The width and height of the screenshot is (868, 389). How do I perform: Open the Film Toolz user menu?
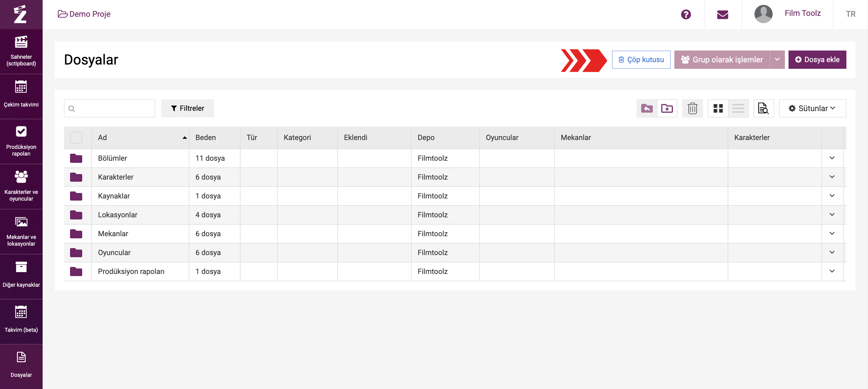[x=802, y=13]
